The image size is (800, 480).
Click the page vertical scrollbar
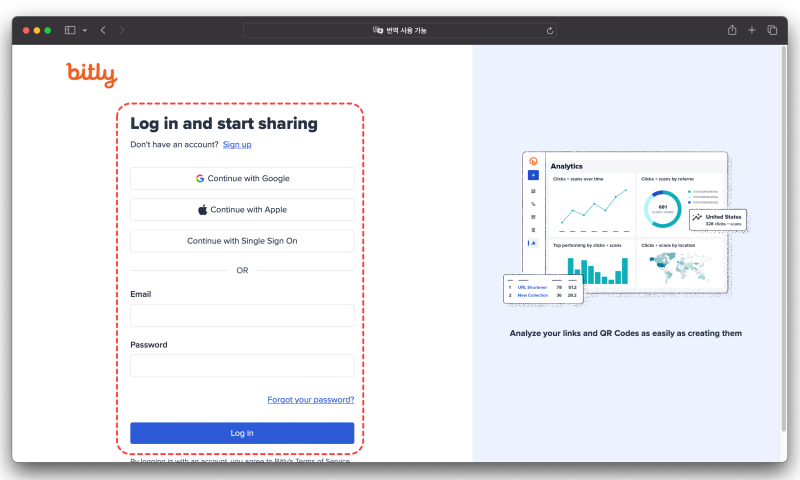(784, 240)
